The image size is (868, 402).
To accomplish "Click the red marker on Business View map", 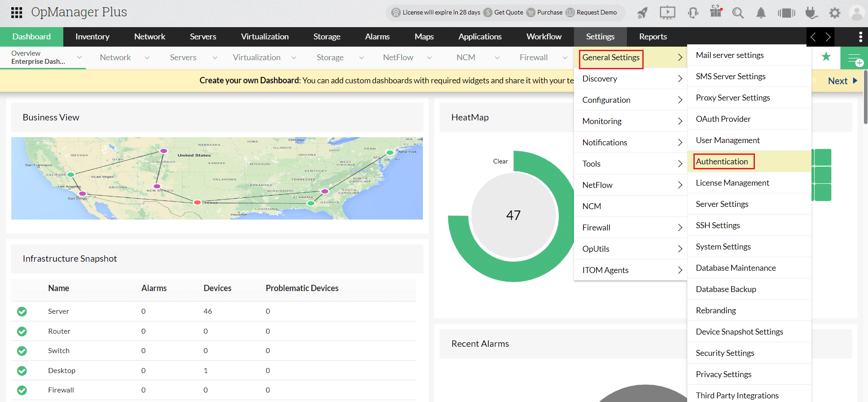I will (x=197, y=202).
